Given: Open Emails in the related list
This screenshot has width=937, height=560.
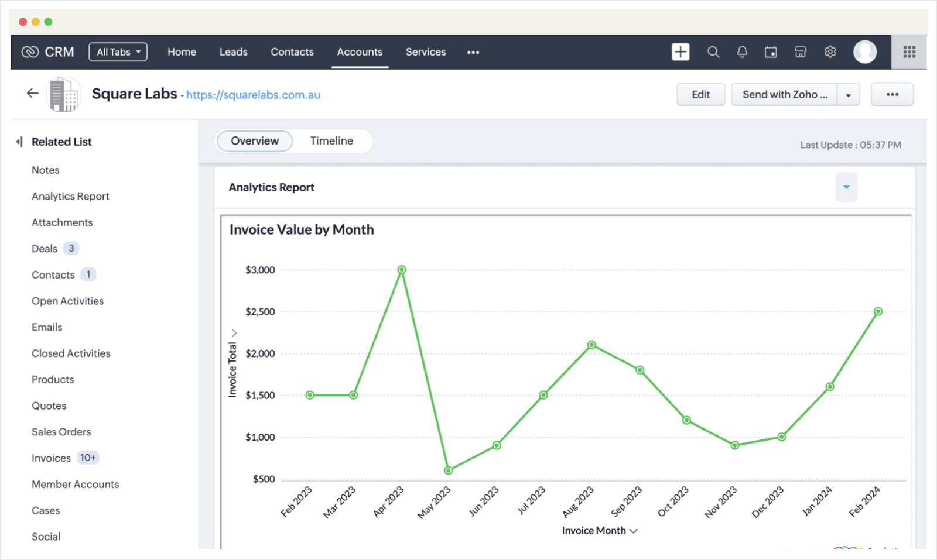Looking at the screenshot, I should pyautogui.click(x=47, y=327).
